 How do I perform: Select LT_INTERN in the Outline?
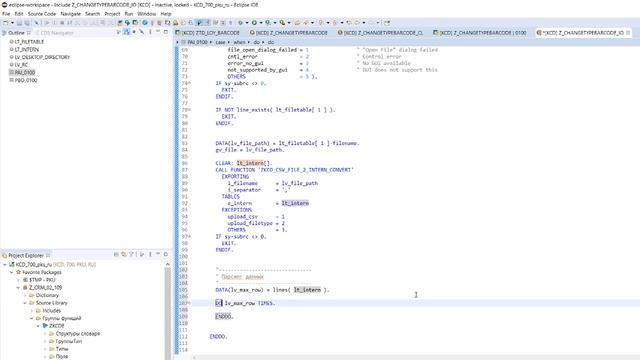pyautogui.click(x=27, y=49)
